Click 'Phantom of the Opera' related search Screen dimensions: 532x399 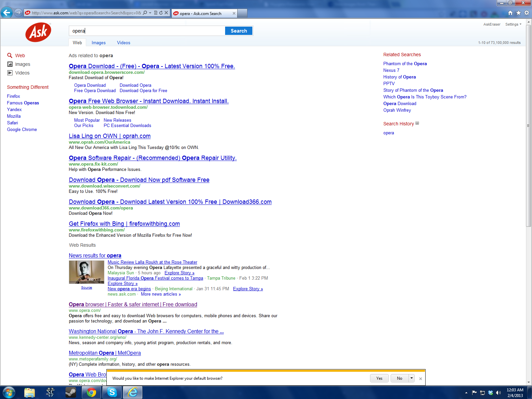coord(405,64)
